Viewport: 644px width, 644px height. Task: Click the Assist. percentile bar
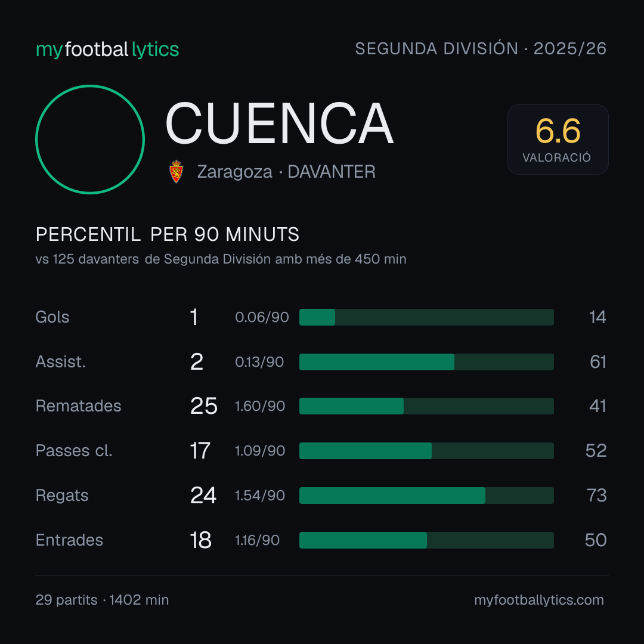(426, 362)
